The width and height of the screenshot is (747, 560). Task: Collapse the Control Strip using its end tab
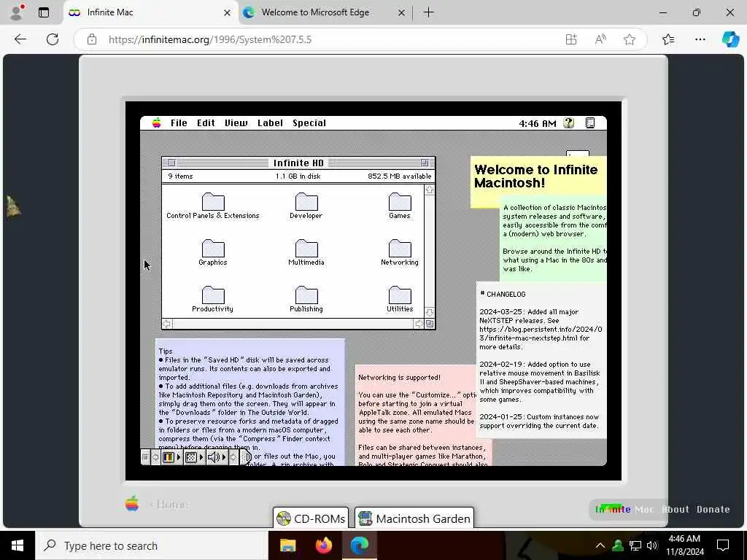pos(246,457)
